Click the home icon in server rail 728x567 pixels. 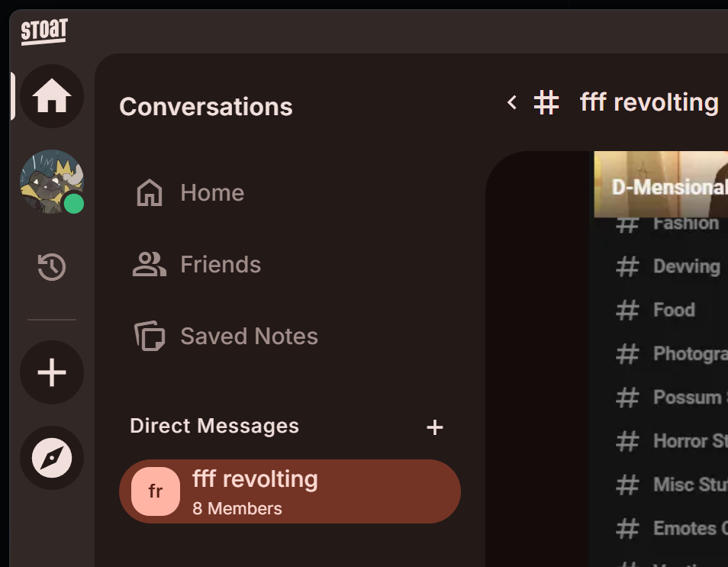(52, 96)
